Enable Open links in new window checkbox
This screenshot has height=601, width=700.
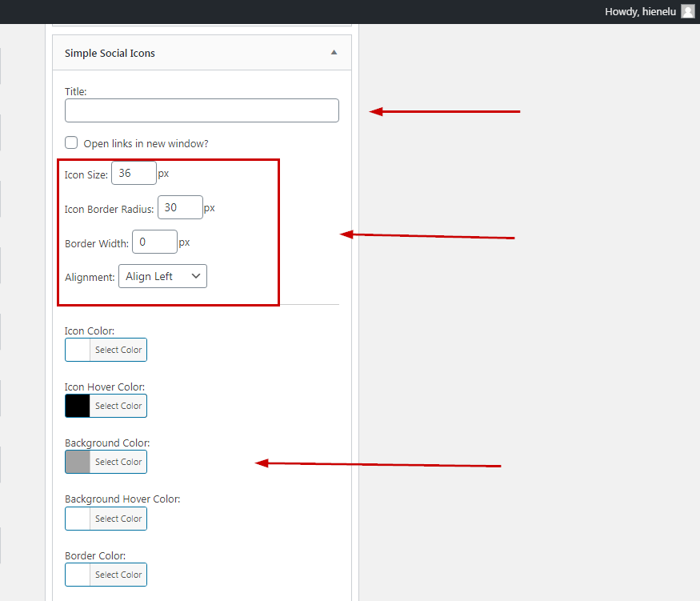click(x=72, y=143)
